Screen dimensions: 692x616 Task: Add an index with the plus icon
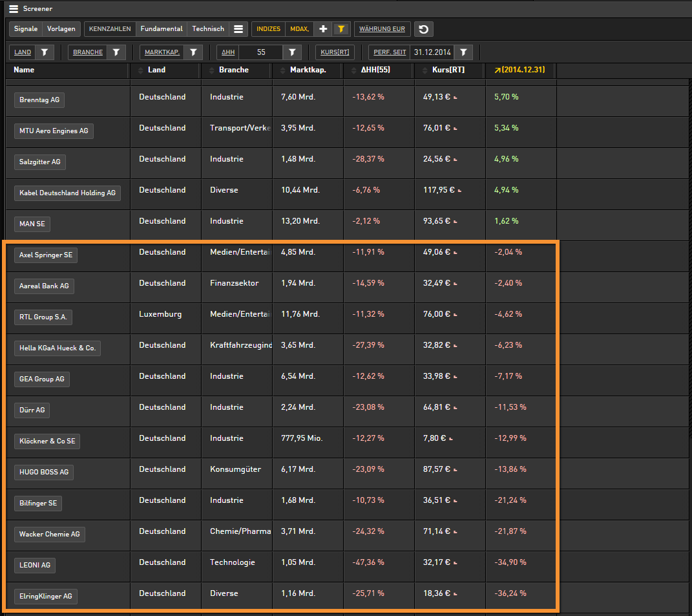323,29
